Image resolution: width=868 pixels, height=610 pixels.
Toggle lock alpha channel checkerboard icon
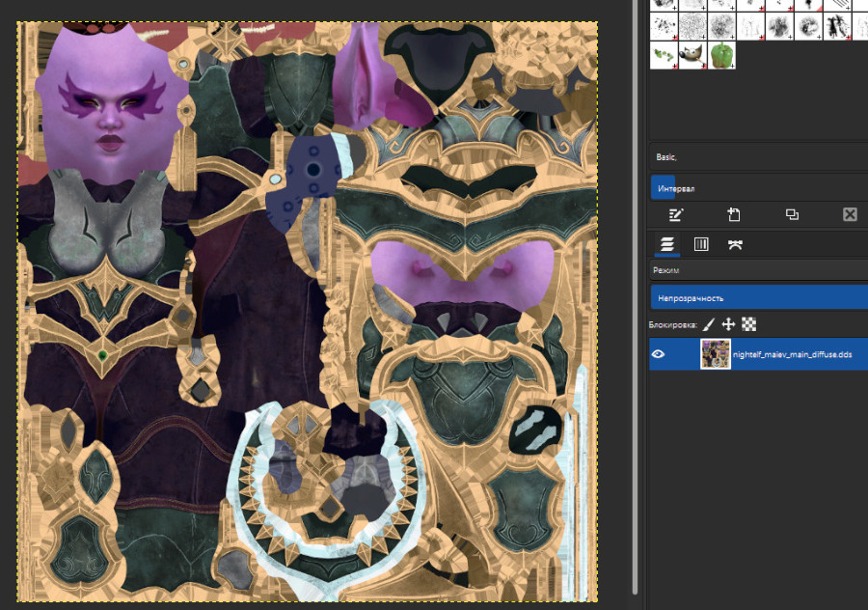click(749, 324)
